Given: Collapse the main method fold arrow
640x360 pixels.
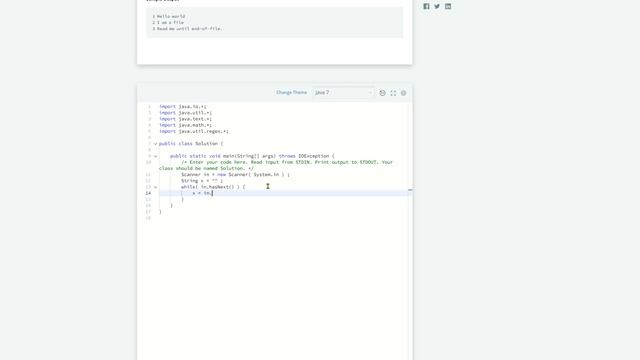Looking at the screenshot, I should click(155, 156).
